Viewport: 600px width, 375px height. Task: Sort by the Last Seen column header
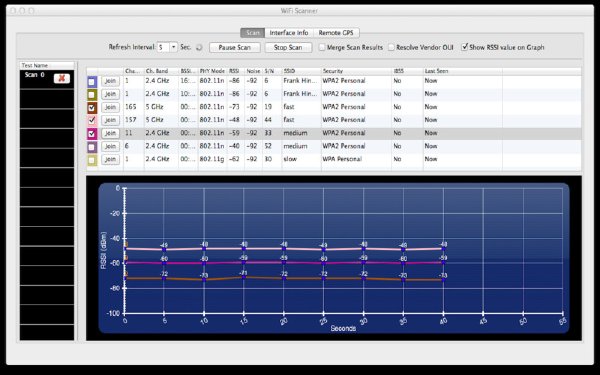pos(462,71)
